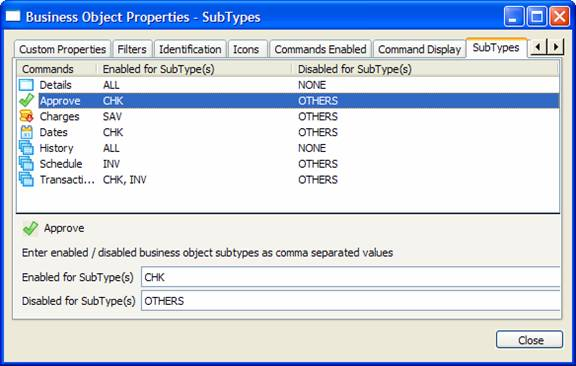This screenshot has height=366, width=576.
Task: Click the Disabled for SubType(s) input field
Action: (x=351, y=301)
